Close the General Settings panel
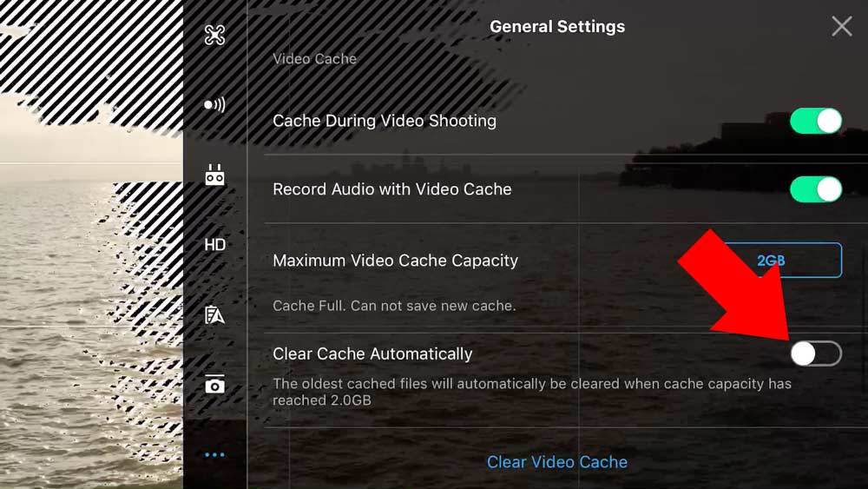This screenshot has width=868, height=489. coord(841,26)
